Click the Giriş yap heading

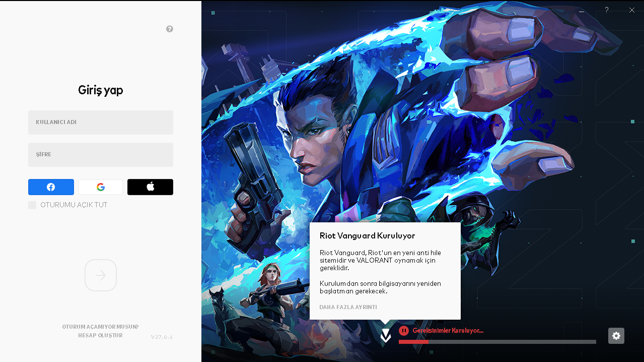point(101,90)
